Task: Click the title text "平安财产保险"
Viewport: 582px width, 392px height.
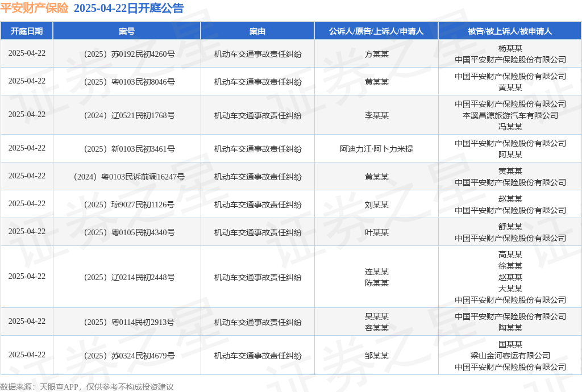Action: click(34, 8)
